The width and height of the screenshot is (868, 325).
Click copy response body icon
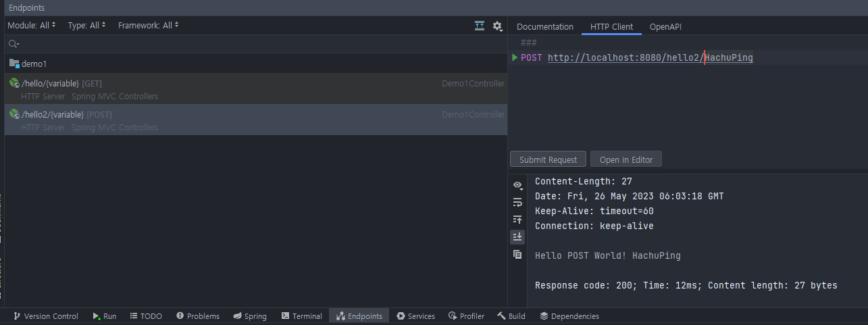pos(517,254)
